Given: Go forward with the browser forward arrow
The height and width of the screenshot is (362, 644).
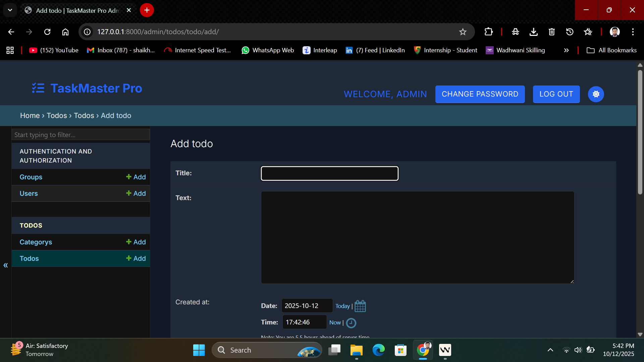Looking at the screenshot, I should [29, 32].
